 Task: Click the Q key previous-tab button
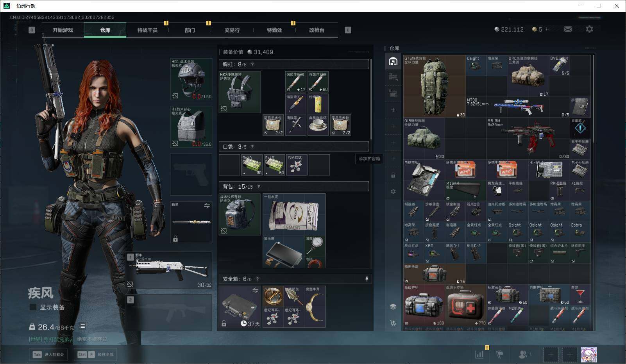click(x=32, y=30)
